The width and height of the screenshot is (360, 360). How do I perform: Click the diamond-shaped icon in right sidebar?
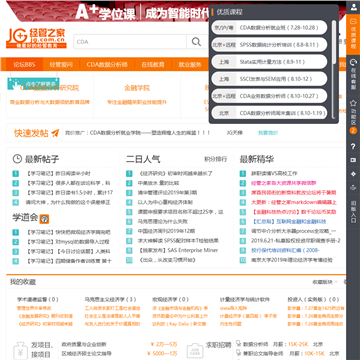click(353, 174)
